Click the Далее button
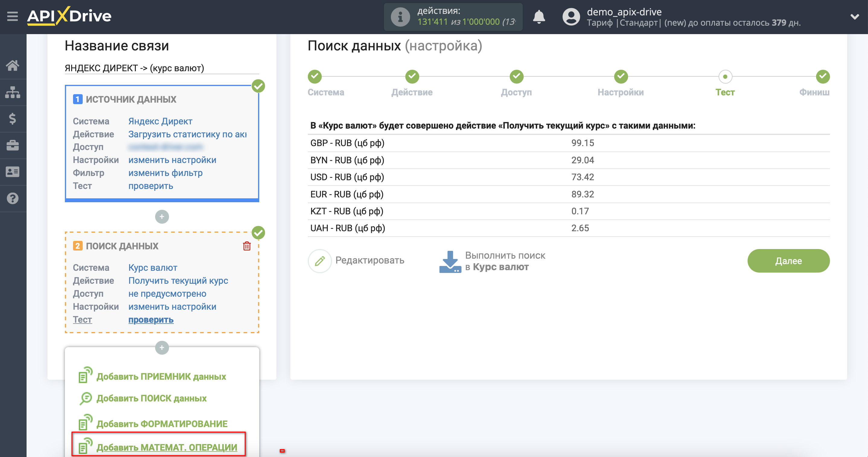 point(788,261)
